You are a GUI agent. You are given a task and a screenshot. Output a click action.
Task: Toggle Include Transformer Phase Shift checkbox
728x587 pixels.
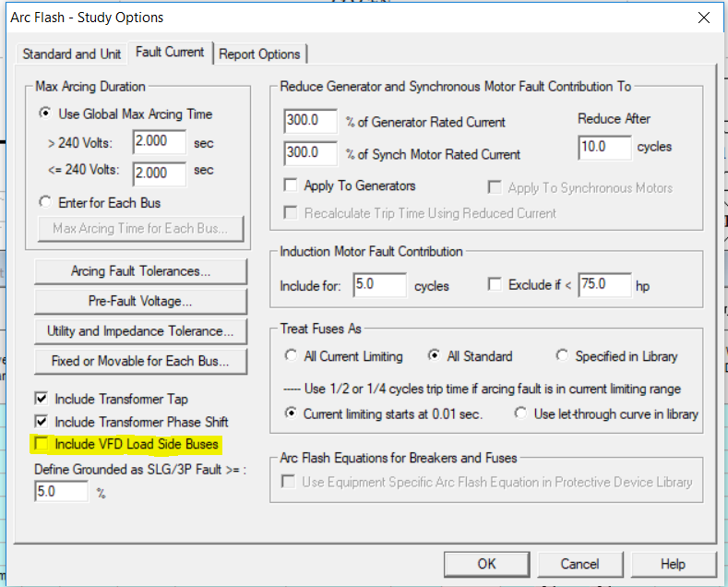coord(42,422)
